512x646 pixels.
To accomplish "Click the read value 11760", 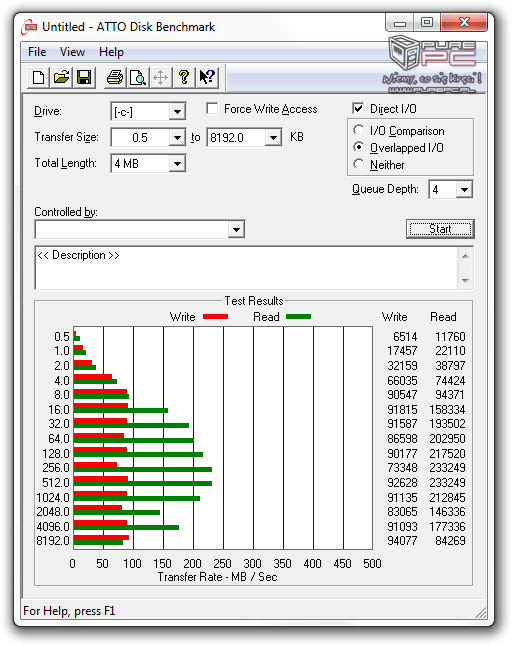I will coord(450,337).
